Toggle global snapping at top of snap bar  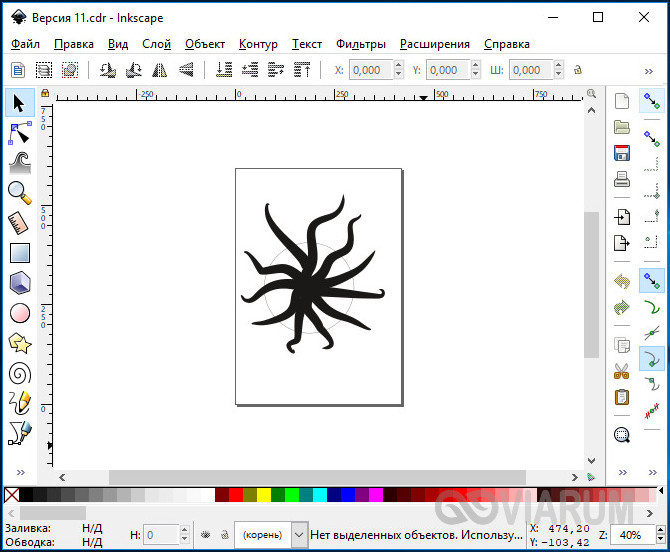(x=652, y=101)
